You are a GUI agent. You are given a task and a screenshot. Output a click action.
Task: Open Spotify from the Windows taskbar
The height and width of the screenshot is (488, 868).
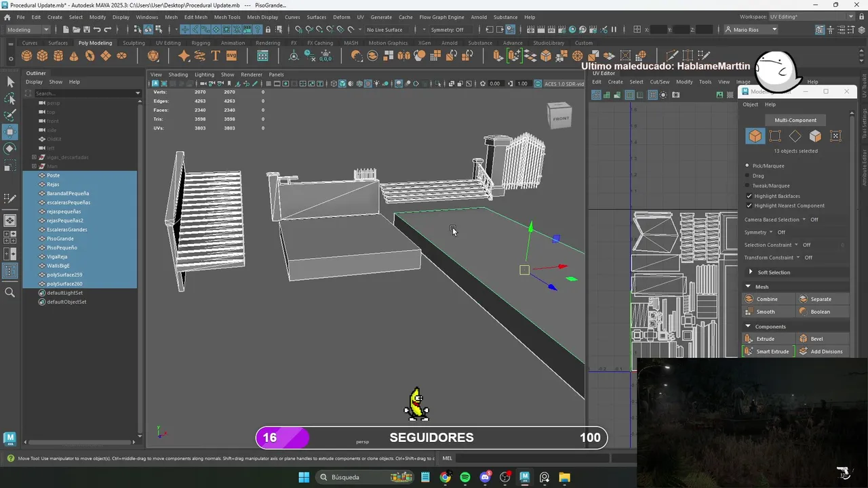[x=465, y=477]
